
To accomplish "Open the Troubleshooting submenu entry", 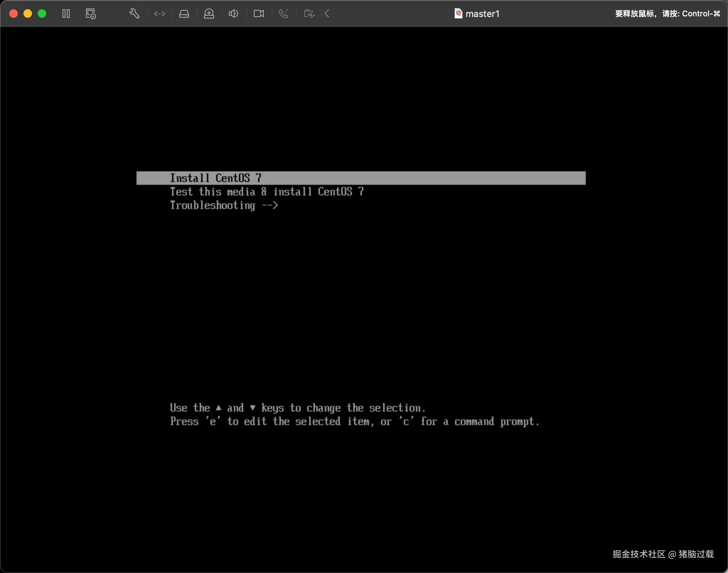I will point(224,205).
